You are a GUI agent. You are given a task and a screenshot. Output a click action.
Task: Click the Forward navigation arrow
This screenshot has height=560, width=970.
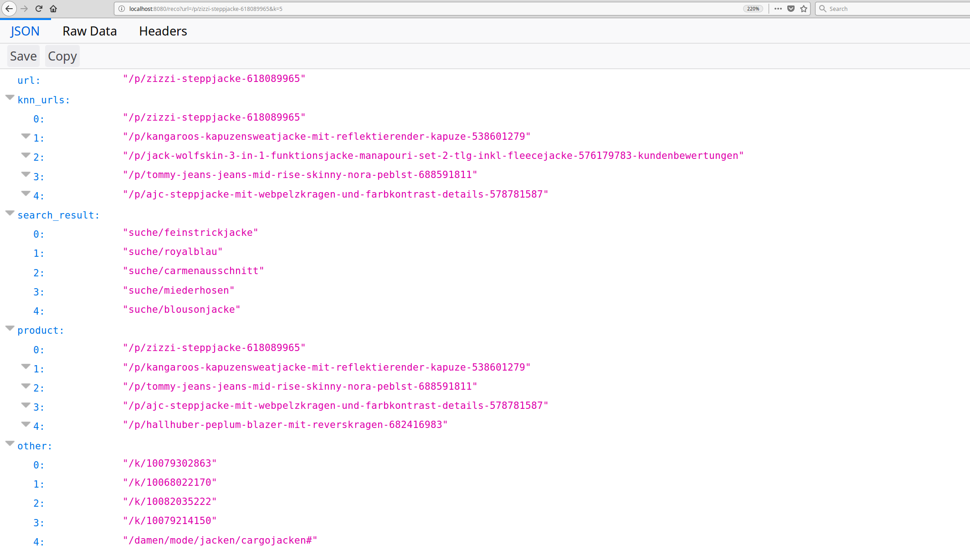pyautogui.click(x=24, y=9)
